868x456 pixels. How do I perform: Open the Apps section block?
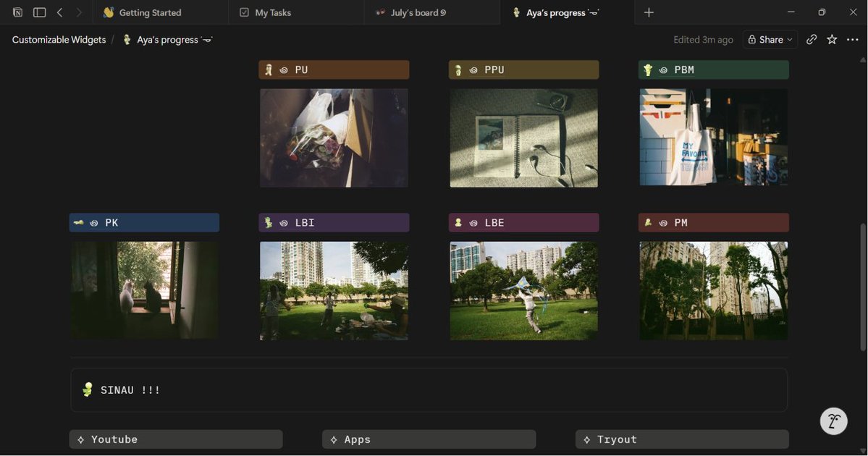click(429, 439)
